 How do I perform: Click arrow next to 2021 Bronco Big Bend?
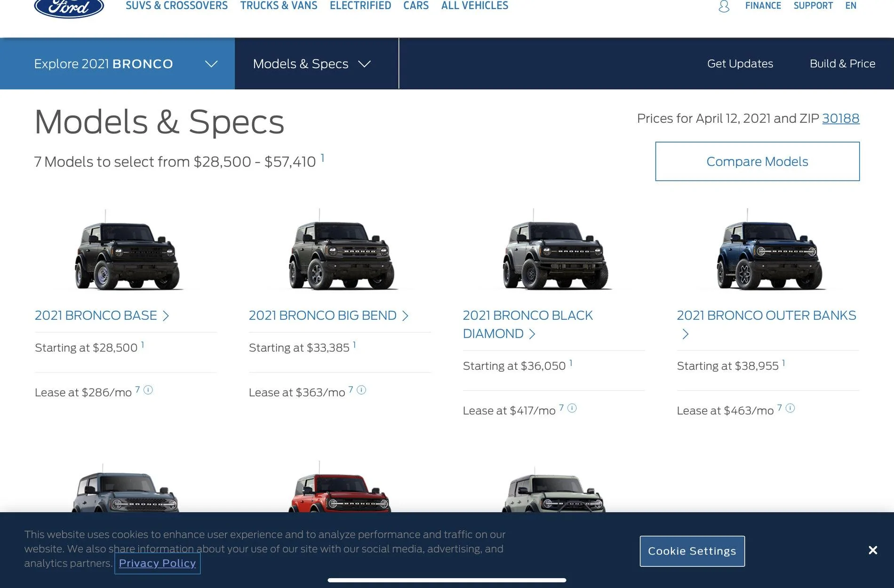tap(405, 316)
